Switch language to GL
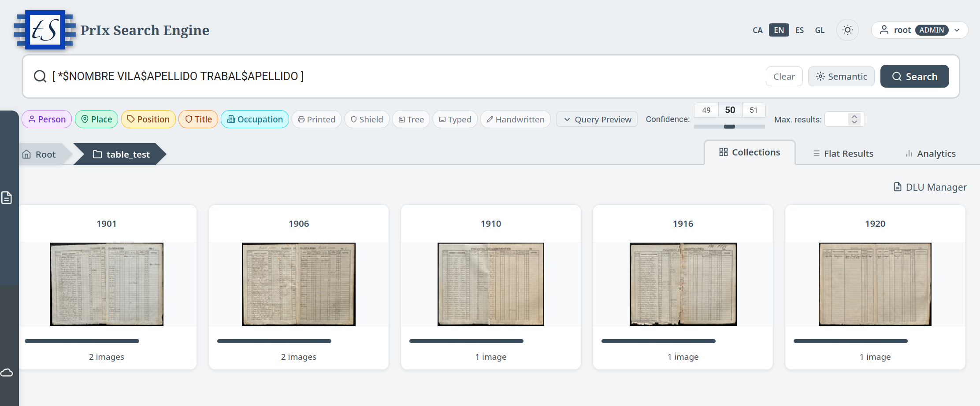 point(820,30)
